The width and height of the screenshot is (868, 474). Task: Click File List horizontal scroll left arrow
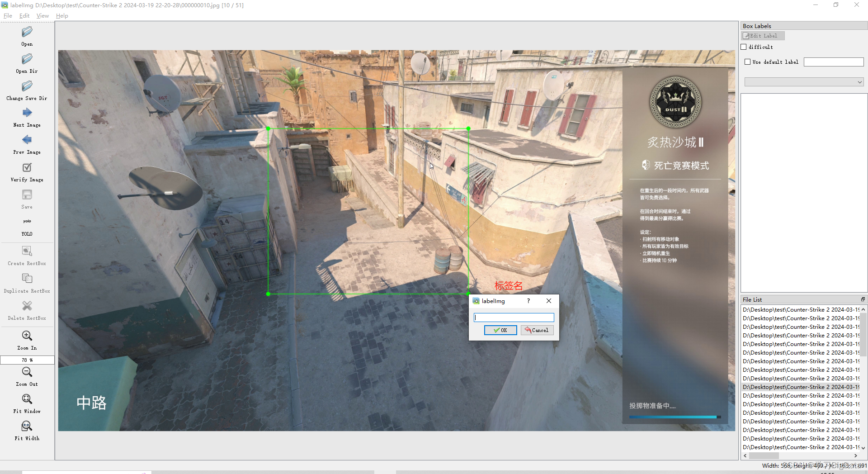tap(745, 455)
